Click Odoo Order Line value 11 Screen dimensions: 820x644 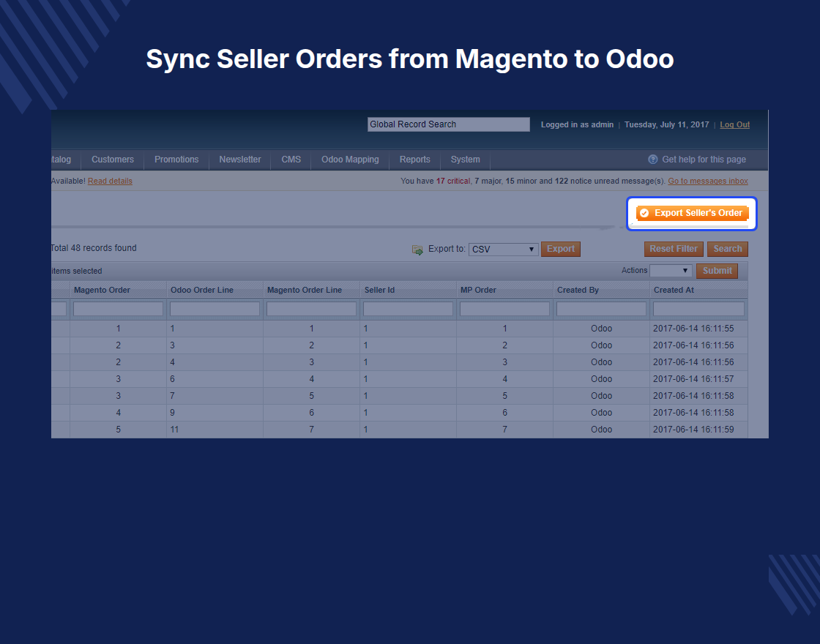click(x=174, y=429)
